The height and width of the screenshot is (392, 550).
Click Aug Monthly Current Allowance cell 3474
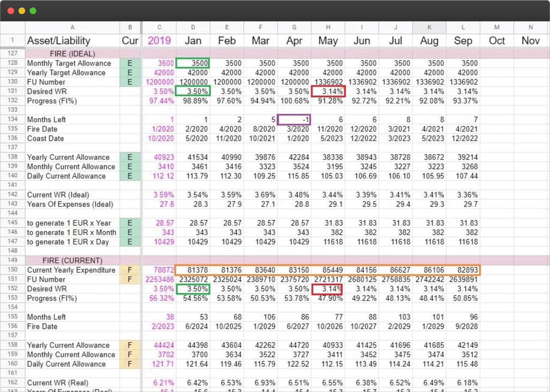point(429,354)
